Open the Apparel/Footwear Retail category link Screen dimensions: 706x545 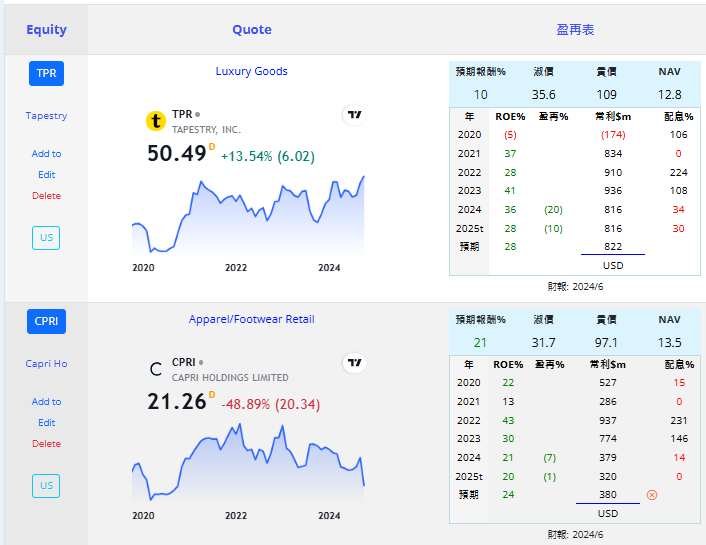coord(252,319)
